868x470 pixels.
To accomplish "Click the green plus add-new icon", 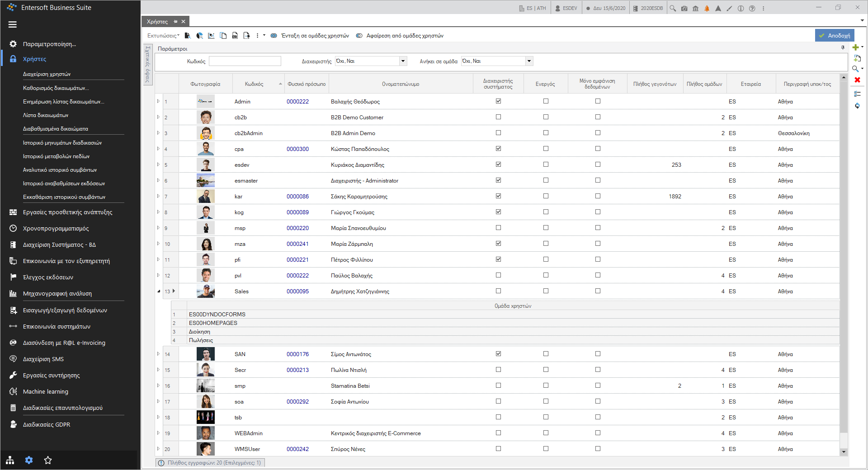I will 855,47.
